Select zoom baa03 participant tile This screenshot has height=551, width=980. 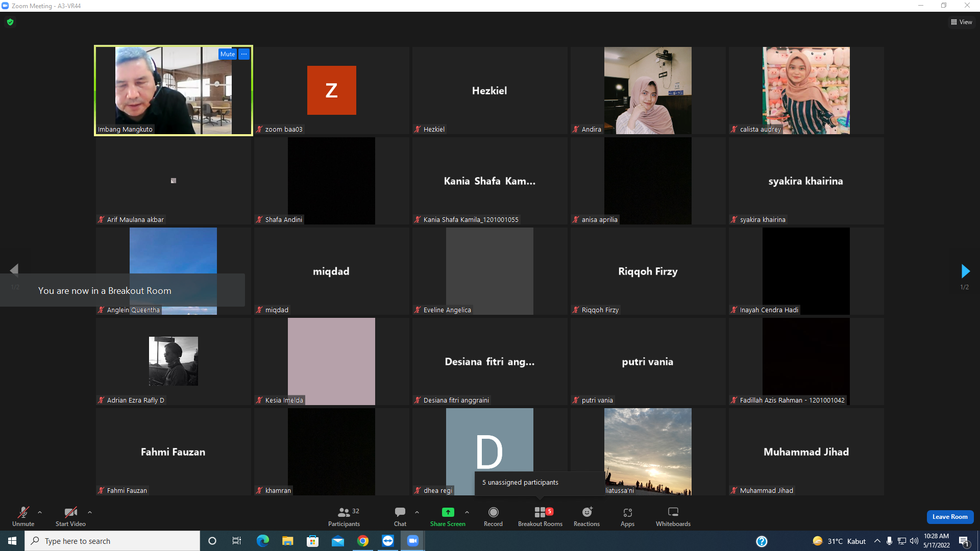coord(332,90)
